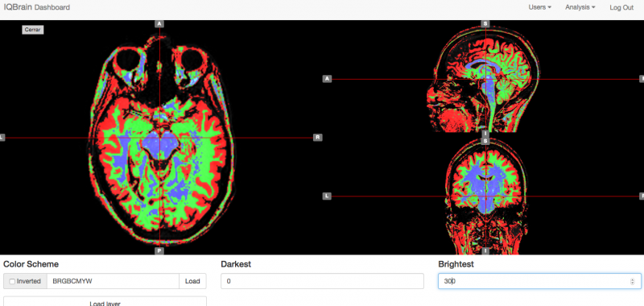Click the Load color scheme button

point(192,281)
